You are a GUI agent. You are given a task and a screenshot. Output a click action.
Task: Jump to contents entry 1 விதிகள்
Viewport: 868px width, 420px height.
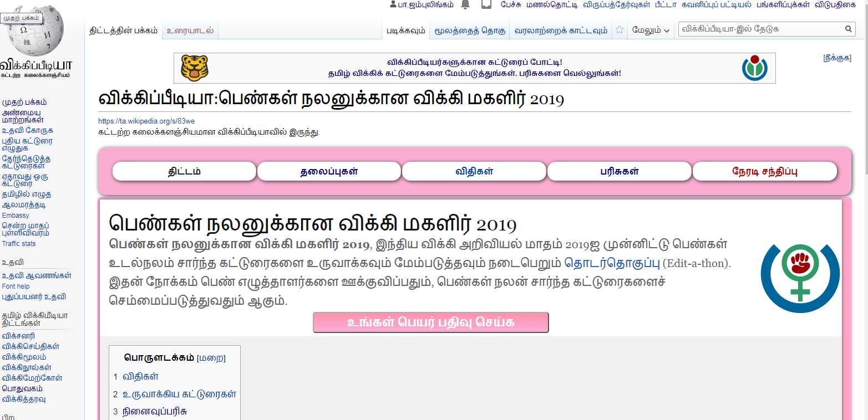coord(136,377)
